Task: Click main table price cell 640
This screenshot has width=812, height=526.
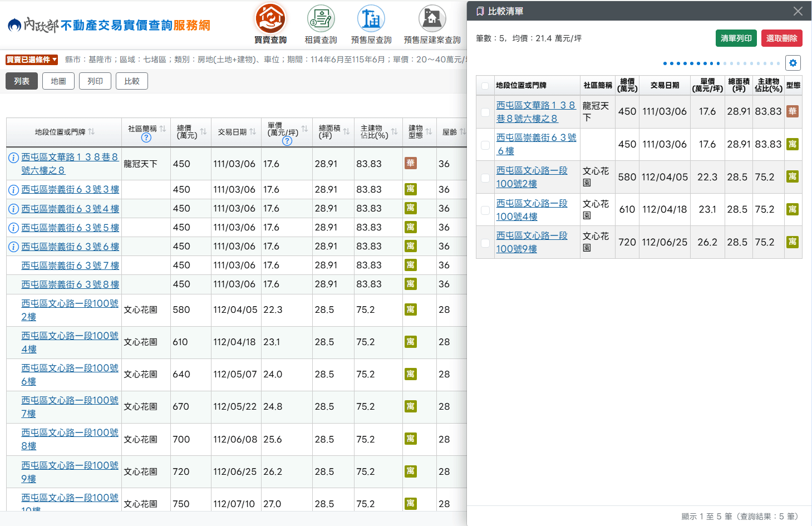Action: coord(181,374)
